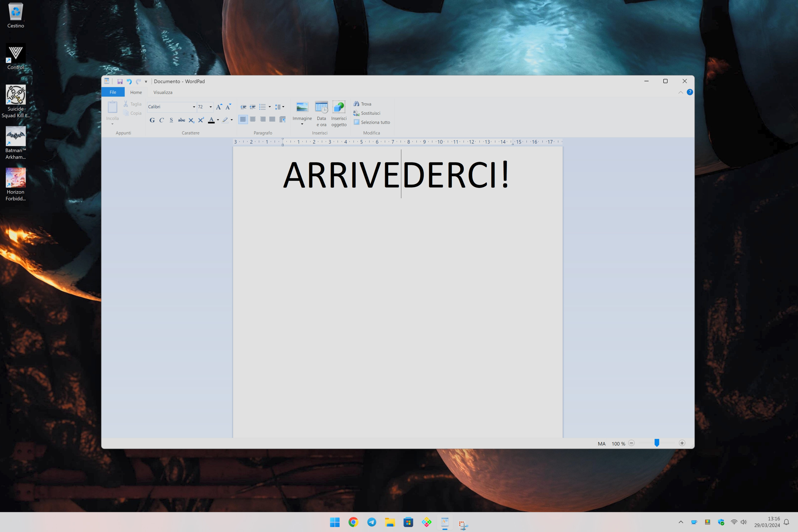798x532 pixels.
Task: Save the document using the disk icon
Action: point(120,81)
